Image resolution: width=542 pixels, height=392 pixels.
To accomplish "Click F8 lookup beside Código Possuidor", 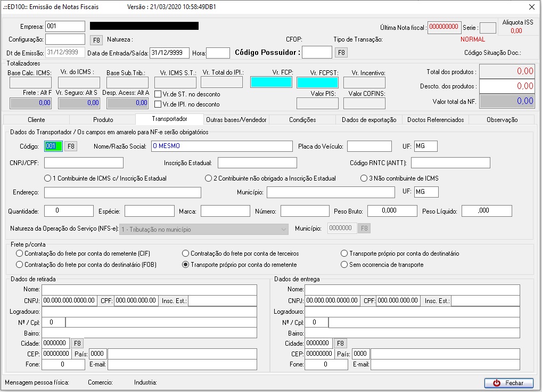I will click(x=341, y=52).
